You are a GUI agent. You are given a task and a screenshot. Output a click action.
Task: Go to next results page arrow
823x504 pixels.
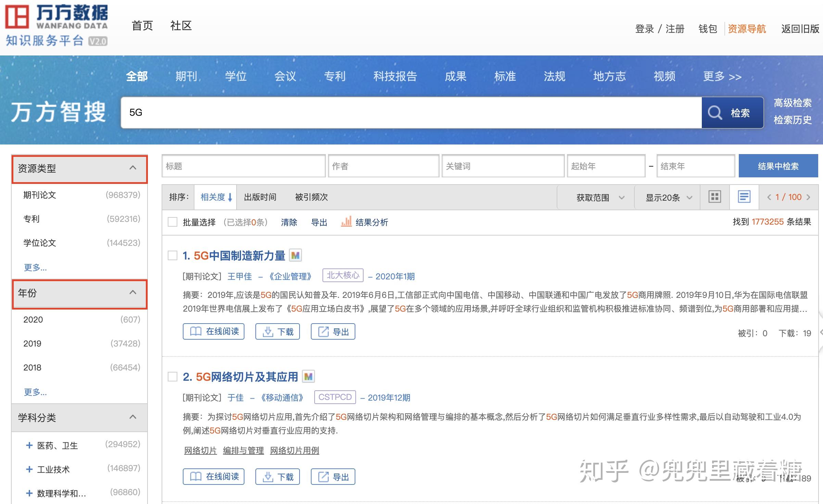(x=808, y=197)
